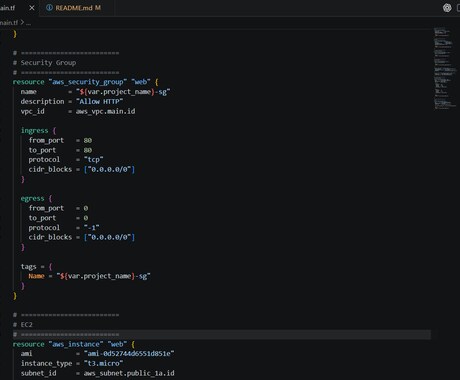The image size is (460, 380).
Task: Click the '# EC2' comment line
Action: [x=23, y=325]
